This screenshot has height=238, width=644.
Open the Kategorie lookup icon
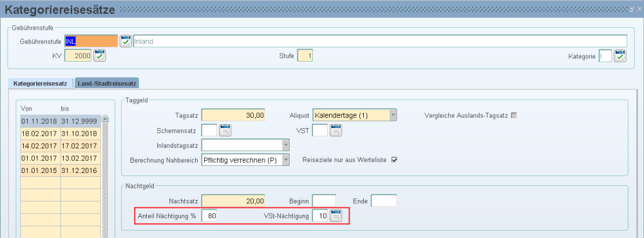click(620, 55)
